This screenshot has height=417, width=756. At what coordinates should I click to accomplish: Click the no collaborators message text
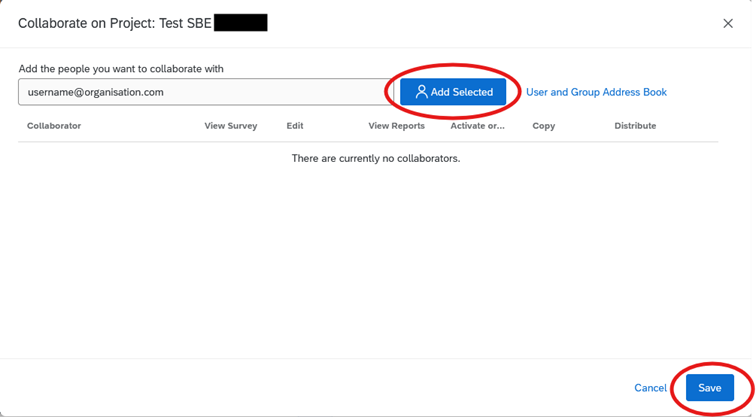(x=375, y=158)
